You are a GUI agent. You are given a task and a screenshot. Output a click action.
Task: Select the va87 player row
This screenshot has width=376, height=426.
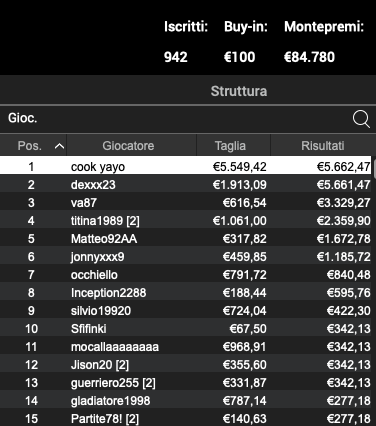[x=185, y=202]
